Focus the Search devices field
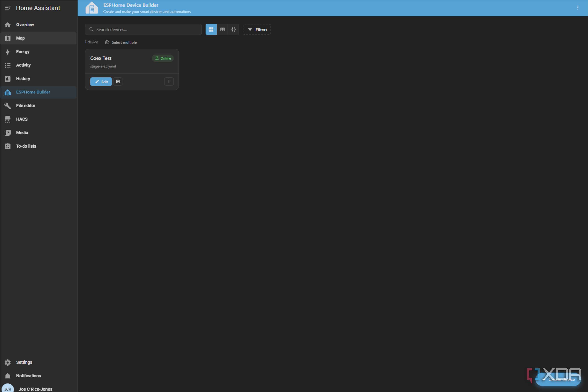Viewport: 588px width, 392px height. (x=143, y=30)
